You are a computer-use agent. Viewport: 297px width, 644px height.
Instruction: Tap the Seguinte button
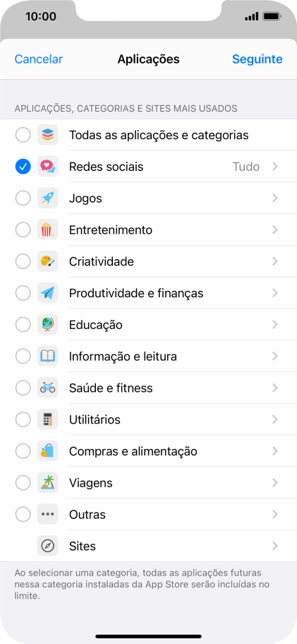pyautogui.click(x=257, y=59)
